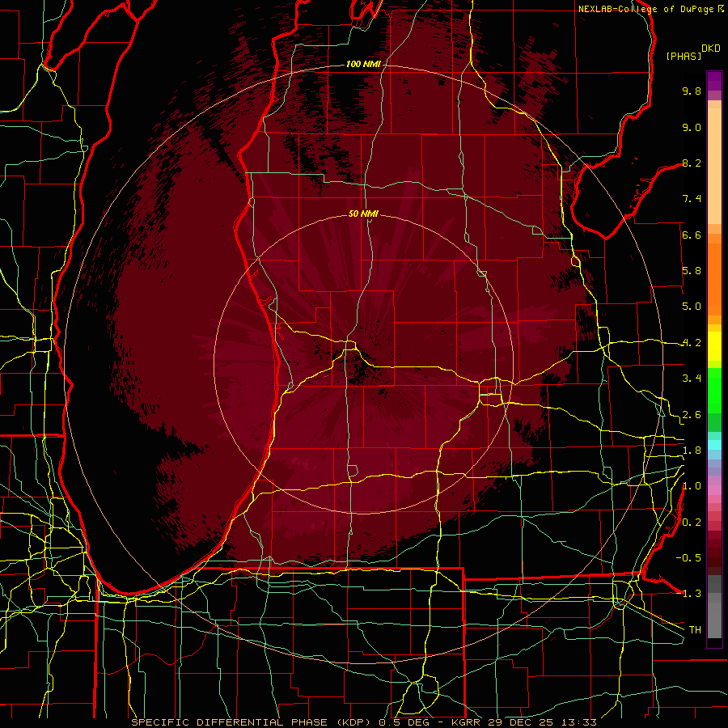The image size is (728, 728).
Task: Click the -0.5 legend value
Action: tap(688, 557)
